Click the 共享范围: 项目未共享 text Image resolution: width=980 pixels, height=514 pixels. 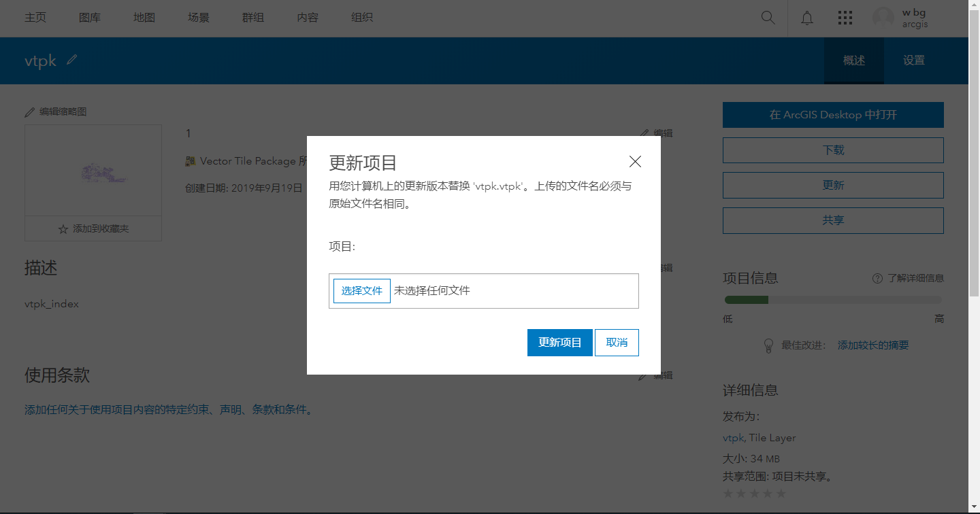778,476
